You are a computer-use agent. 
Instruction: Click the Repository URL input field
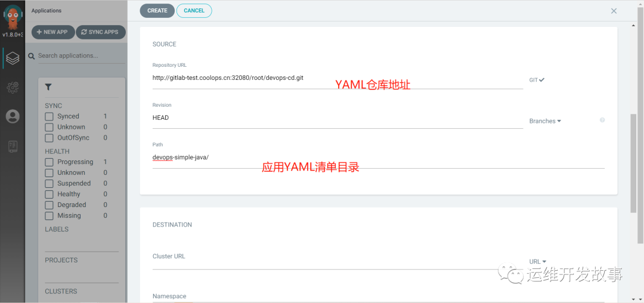[x=338, y=79]
